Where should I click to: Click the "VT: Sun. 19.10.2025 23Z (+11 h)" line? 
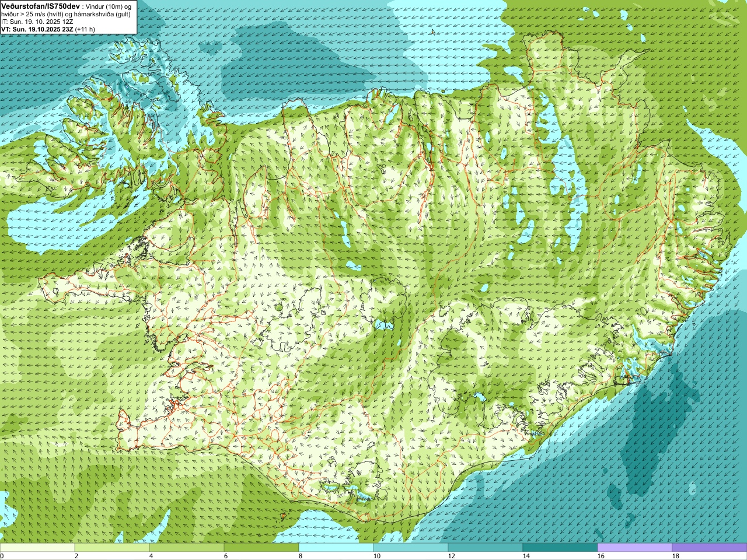coord(48,29)
